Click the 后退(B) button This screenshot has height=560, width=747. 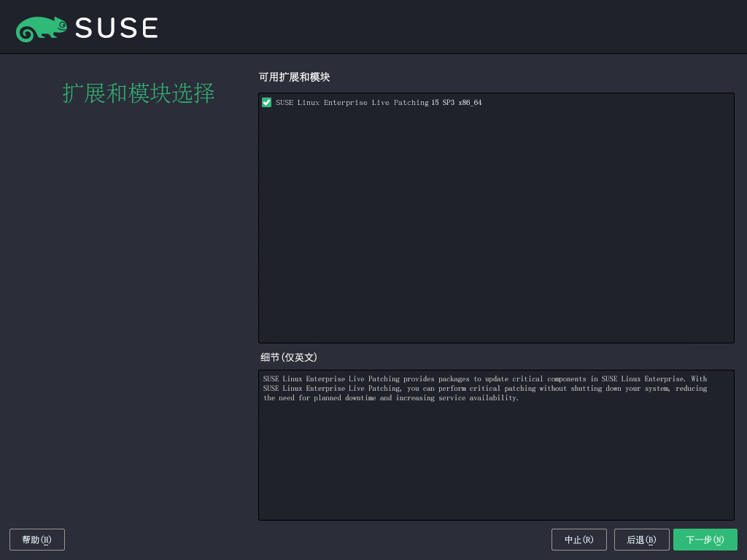click(x=641, y=540)
